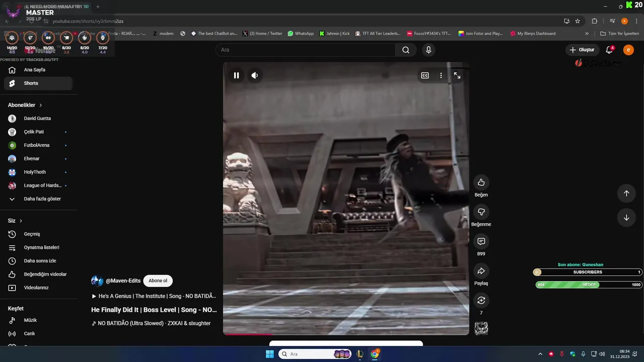Go to the previous short arrow
This screenshot has height=362, width=644.
[x=626, y=194]
